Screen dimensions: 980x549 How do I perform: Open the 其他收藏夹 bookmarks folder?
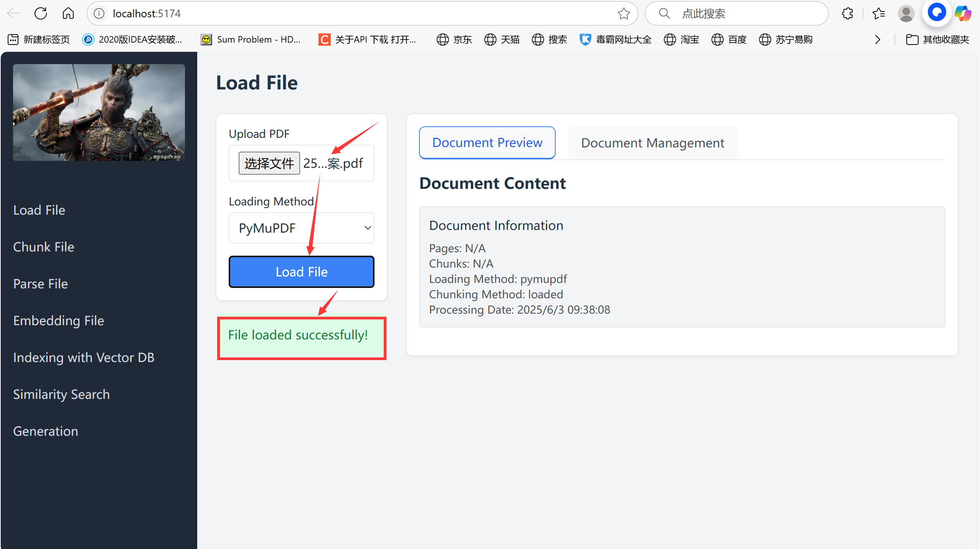coord(937,40)
